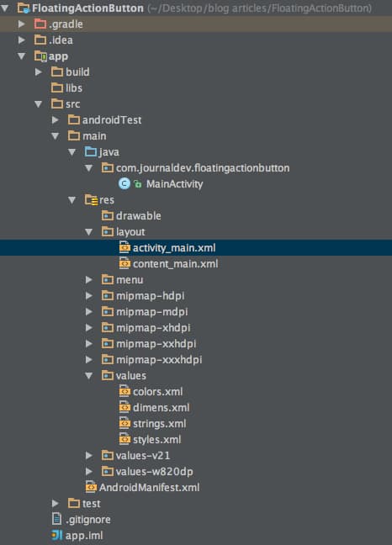This screenshot has width=392, height=545.
Task: Expand the build folder arrow
Action: coord(38,72)
